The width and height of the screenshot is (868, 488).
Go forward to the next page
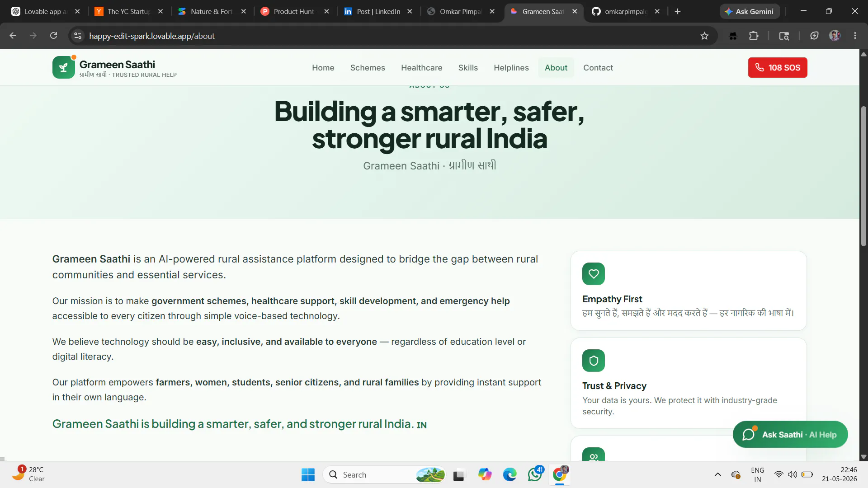(x=33, y=36)
